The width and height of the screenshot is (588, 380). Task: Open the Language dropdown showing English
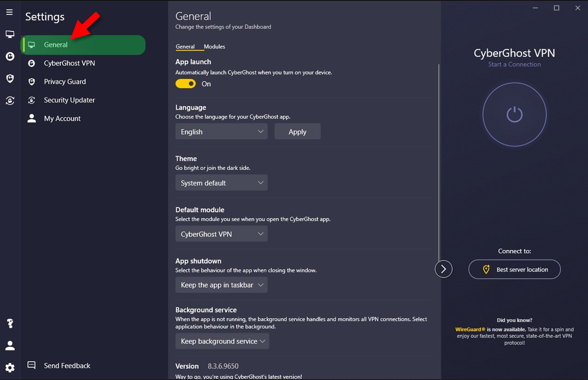pyautogui.click(x=221, y=132)
